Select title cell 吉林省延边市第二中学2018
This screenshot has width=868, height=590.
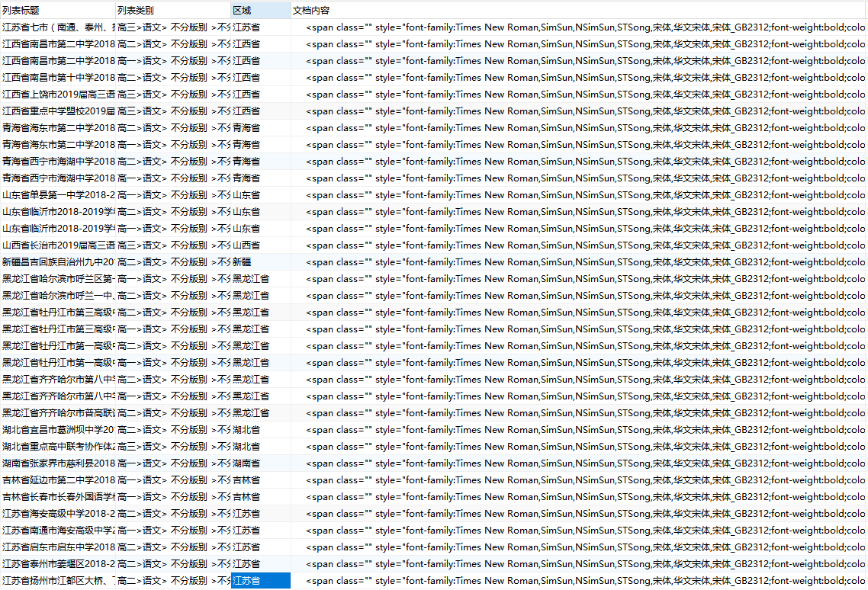[58, 480]
